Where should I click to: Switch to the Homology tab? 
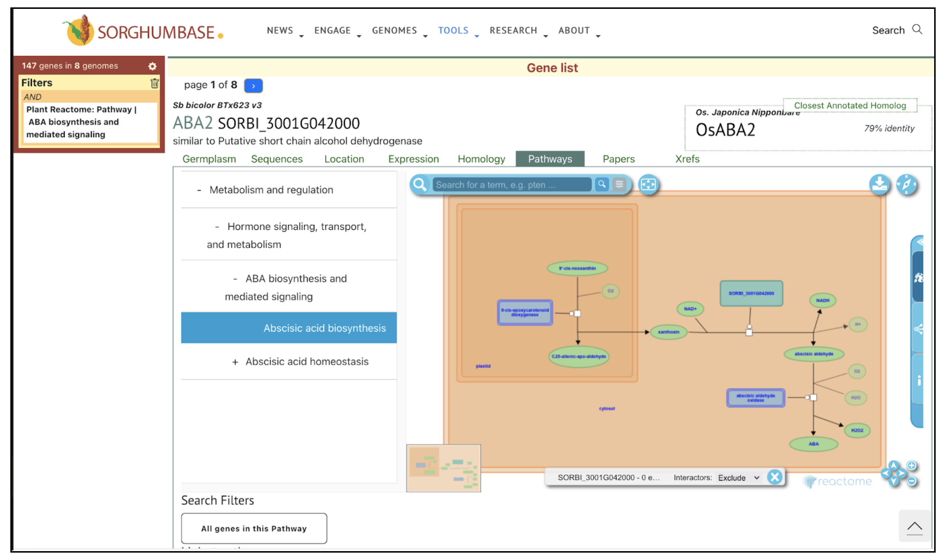tap(481, 159)
